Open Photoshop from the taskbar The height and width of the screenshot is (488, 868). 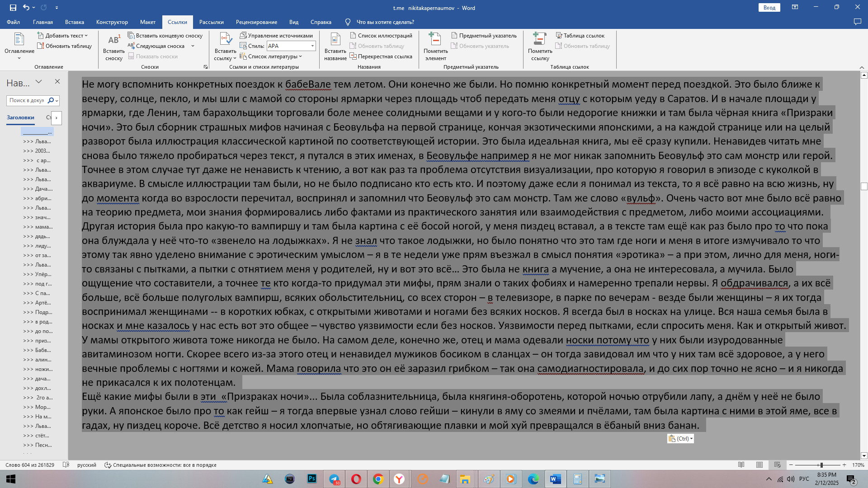(311, 479)
